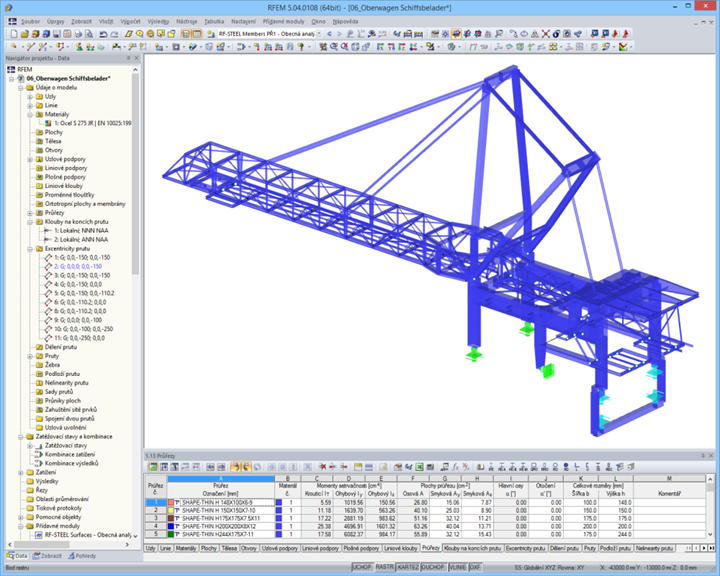720x576 pixels.
Task: Click the Print icon in the toolbar
Action: coord(78,34)
